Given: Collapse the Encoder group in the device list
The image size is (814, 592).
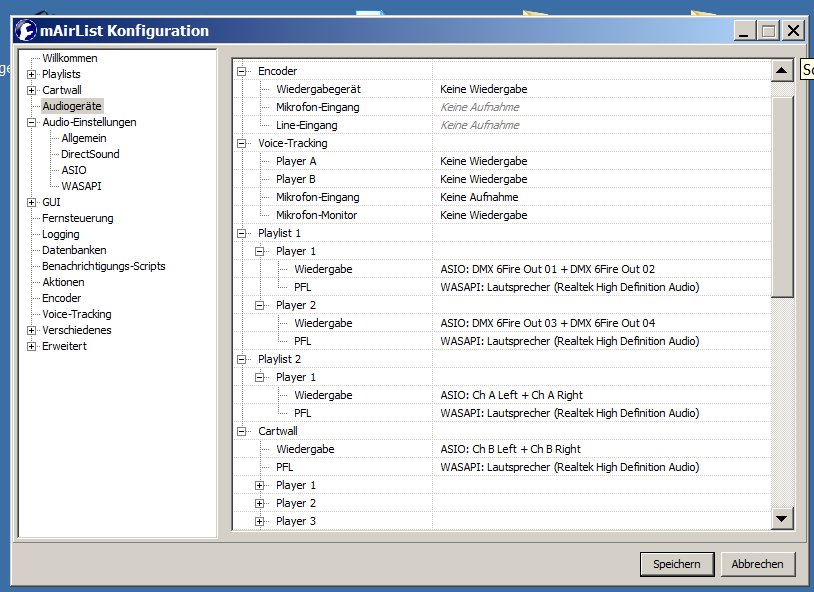Looking at the screenshot, I should coord(241,71).
